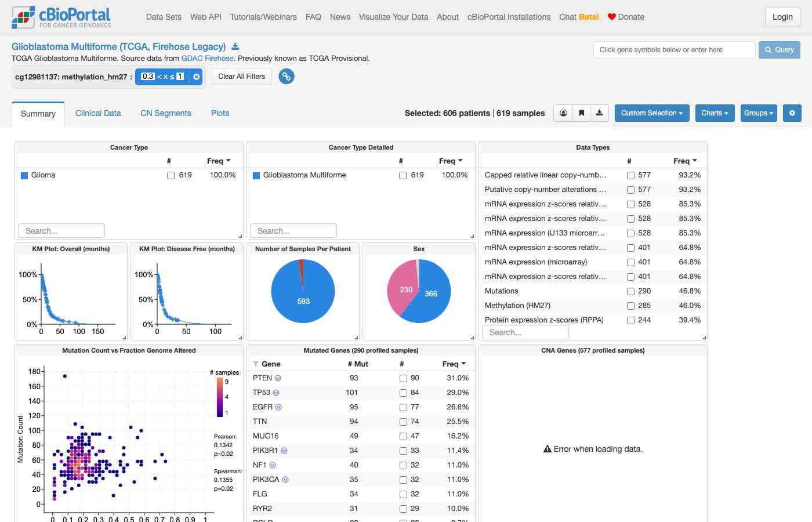Click the annotation icon beside TP53
Viewport: 812px width, 522px height.
click(x=276, y=393)
